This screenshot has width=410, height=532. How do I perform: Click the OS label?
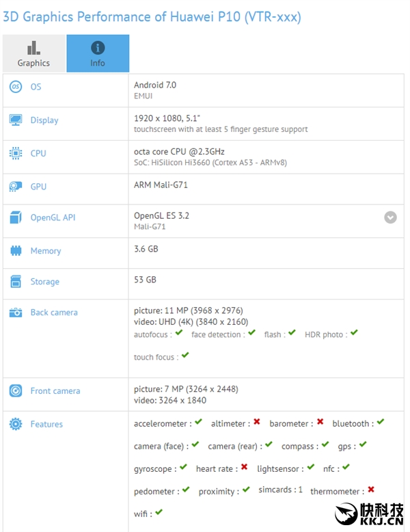36,87
